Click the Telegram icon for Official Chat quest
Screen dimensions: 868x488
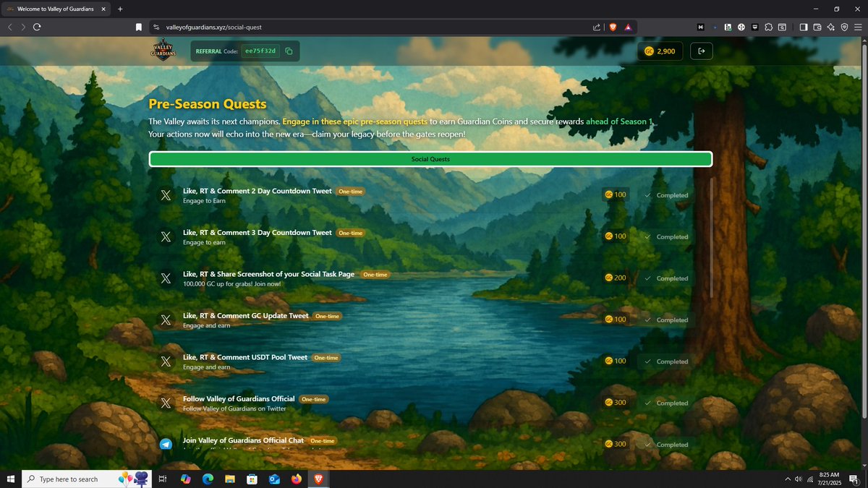point(166,444)
